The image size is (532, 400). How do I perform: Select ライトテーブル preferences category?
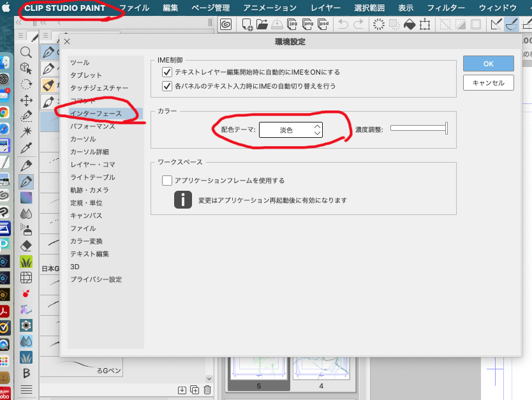pyautogui.click(x=92, y=177)
